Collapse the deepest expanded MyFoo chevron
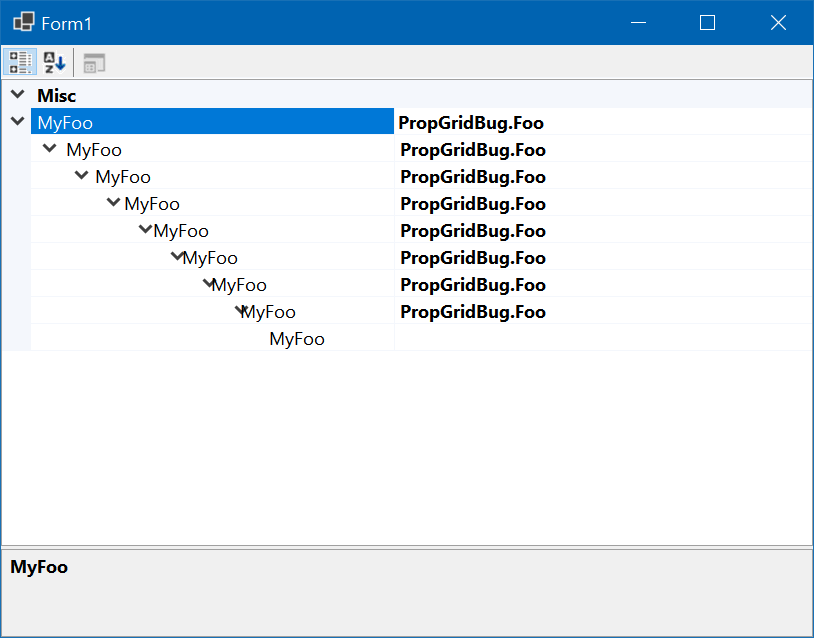 (242, 311)
